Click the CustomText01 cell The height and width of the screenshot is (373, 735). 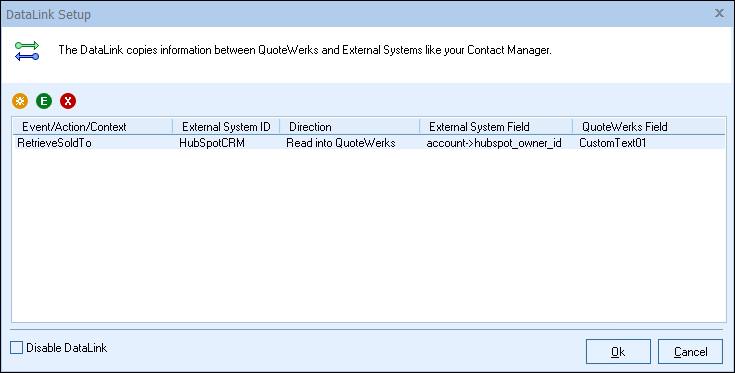tap(613, 143)
